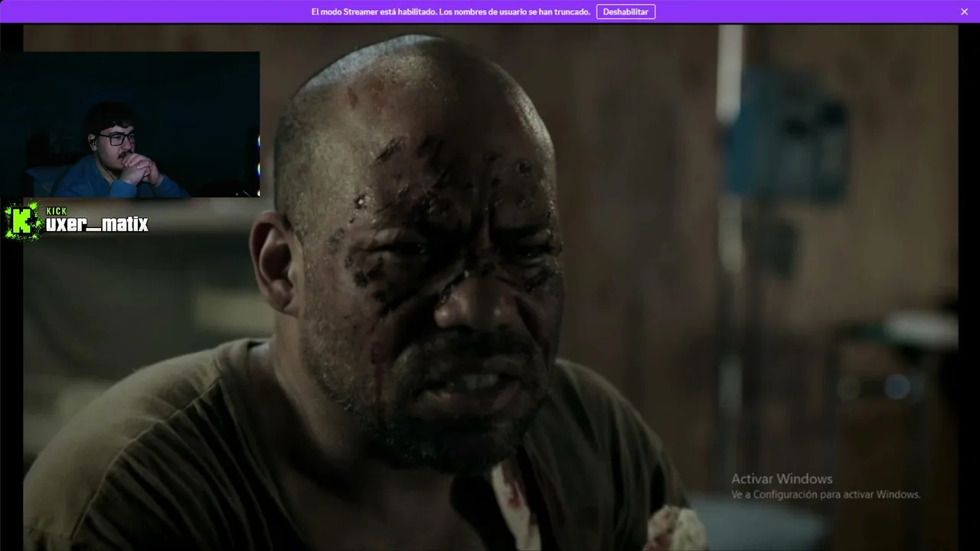Click the "El modo Streamer está habilitado" message
Viewport: 980px width, 551px height.
(x=451, y=11)
